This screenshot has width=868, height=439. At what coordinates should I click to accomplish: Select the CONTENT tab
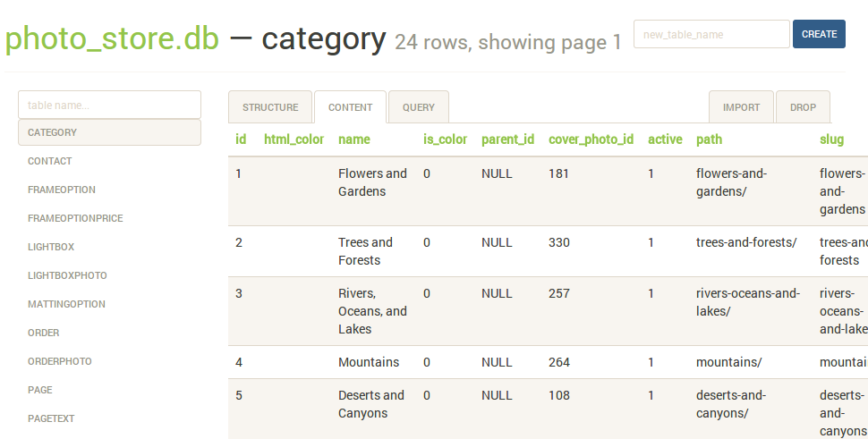[351, 107]
